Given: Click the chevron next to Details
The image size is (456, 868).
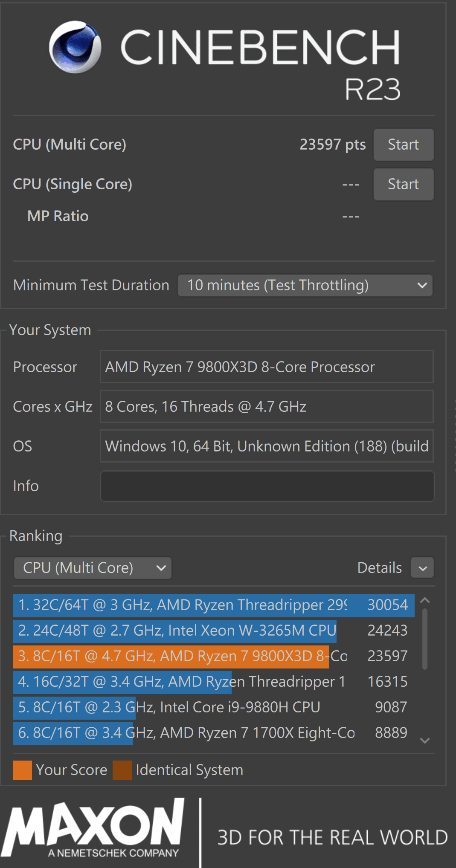Looking at the screenshot, I should coord(421,568).
